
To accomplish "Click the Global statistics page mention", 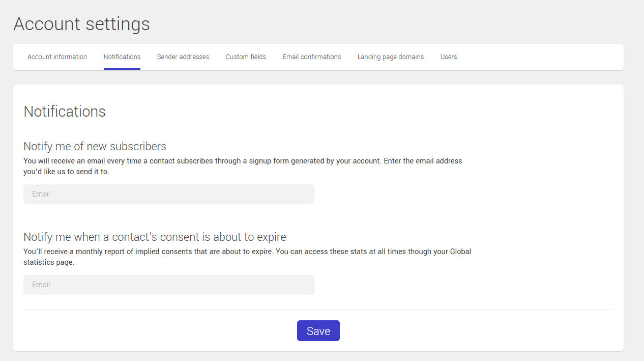I will pyautogui.click(x=460, y=251).
